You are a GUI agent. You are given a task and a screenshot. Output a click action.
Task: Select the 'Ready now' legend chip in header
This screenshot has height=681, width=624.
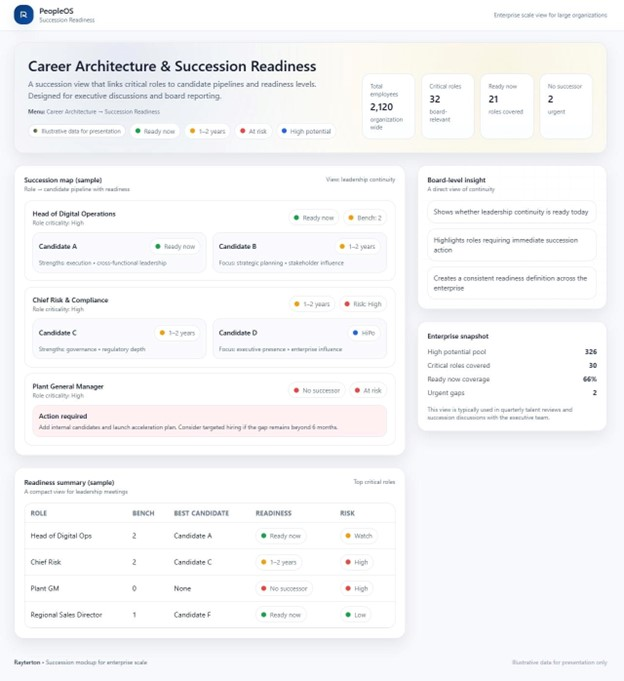tap(155, 131)
